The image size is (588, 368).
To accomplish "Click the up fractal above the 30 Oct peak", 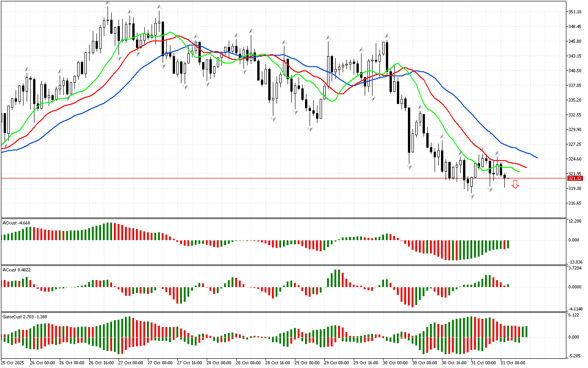I will coord(388,35).
